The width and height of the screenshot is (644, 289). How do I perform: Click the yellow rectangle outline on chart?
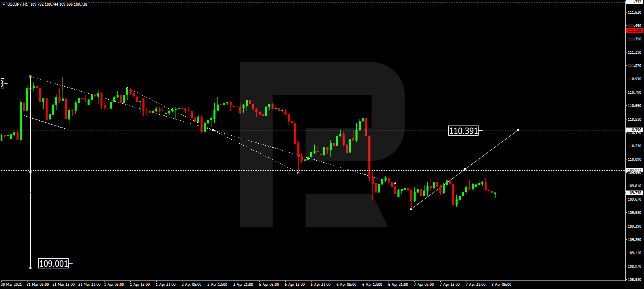[46, 77]
